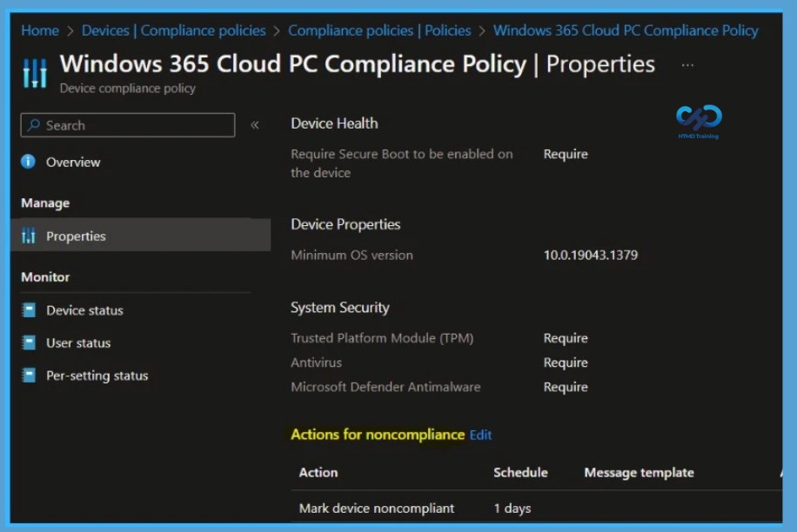Focus the Search input field

pos(128,125)
